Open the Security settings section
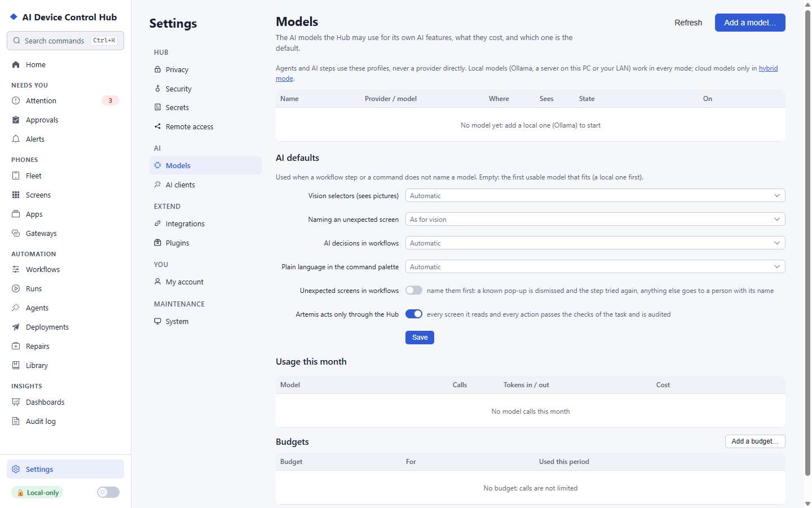Screen dimensions: 812x508 point(206,89)
